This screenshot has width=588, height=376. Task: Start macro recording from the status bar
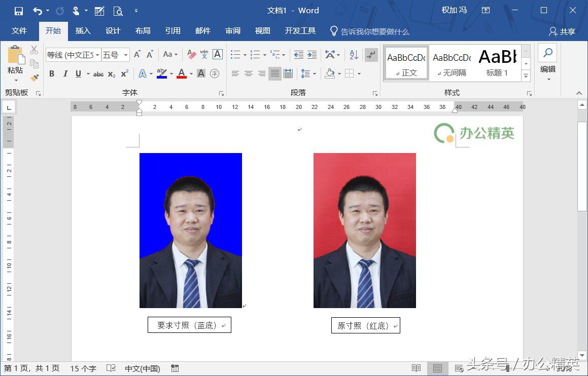(x=175, y=368)
